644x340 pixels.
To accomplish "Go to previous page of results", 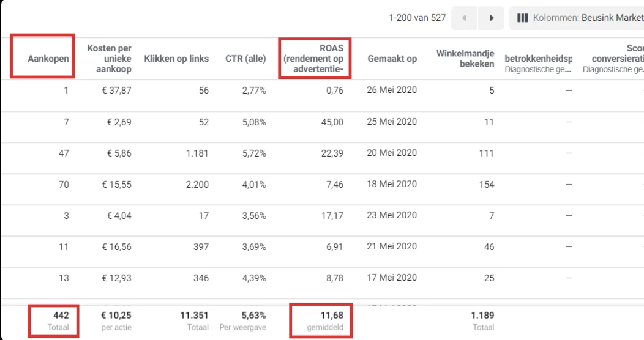I will (x=464, y=18).
